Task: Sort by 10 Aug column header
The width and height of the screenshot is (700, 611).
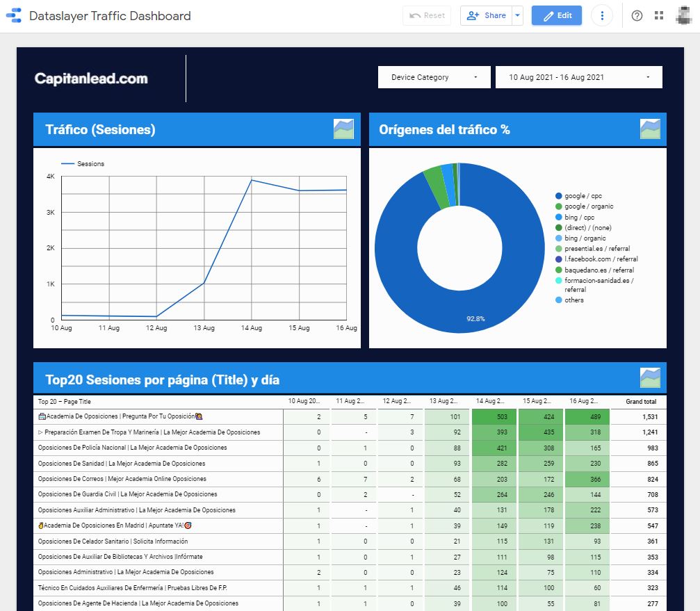Action: click(x=304, y=401)
